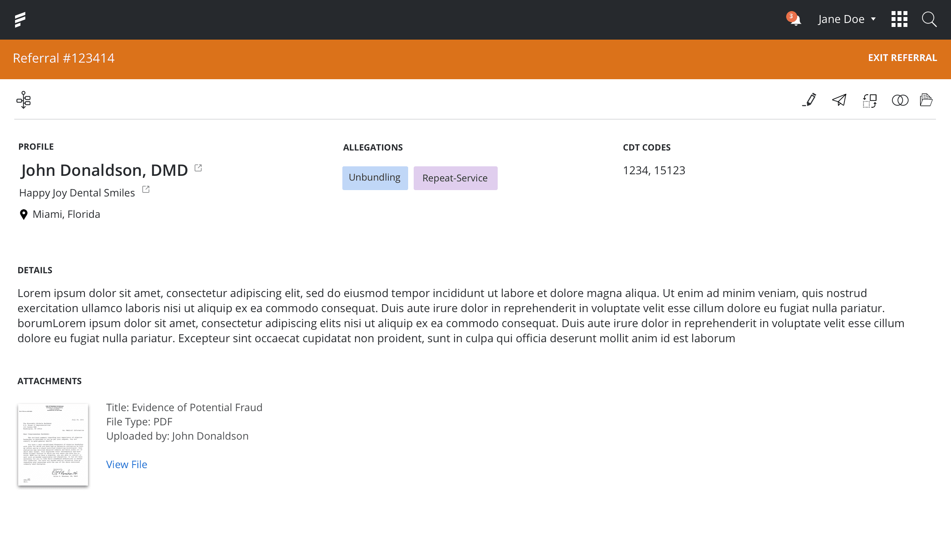
Task: Click the swap squares convert icon
Action: point(870,101)
